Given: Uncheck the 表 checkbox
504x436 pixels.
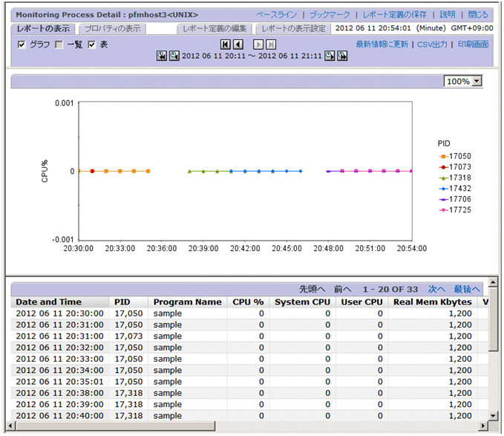Looking at the screenshot, I should click(92, 45).
